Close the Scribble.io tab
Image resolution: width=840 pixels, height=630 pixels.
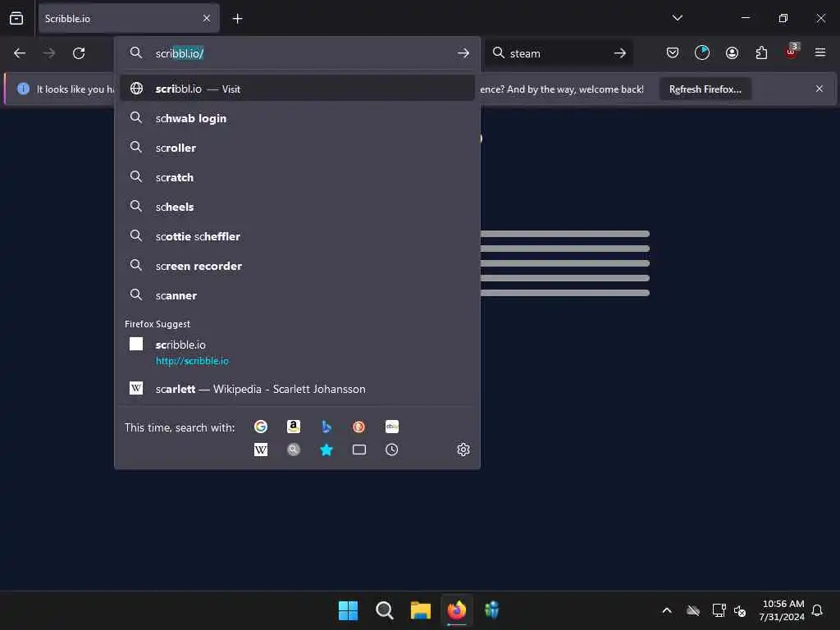207,19
